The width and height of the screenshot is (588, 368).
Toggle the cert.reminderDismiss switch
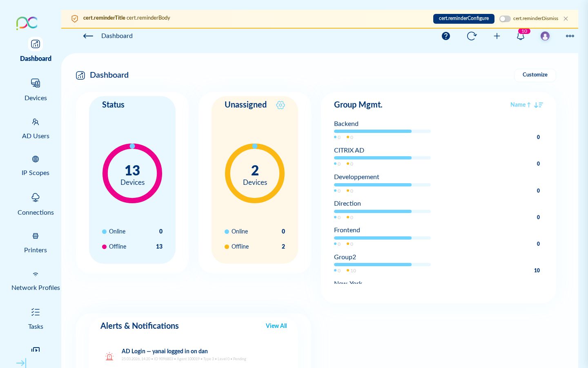coord(505,19)
